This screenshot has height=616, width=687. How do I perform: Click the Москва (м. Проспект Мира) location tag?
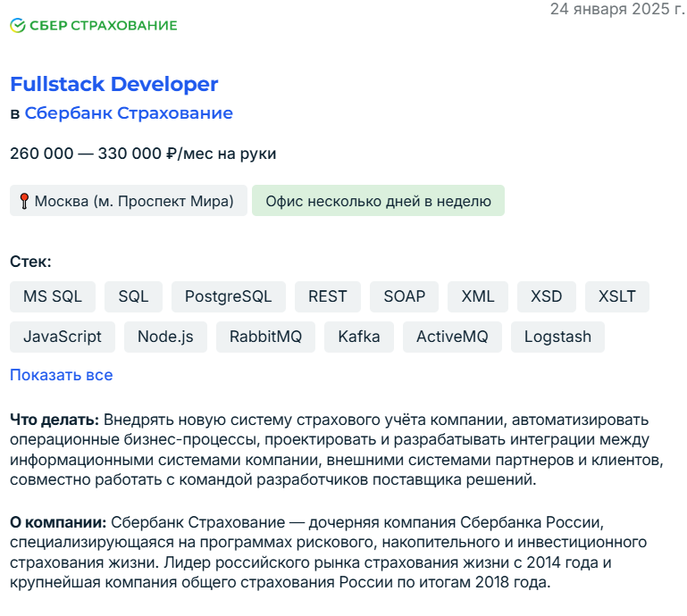(x=129, y=201)
